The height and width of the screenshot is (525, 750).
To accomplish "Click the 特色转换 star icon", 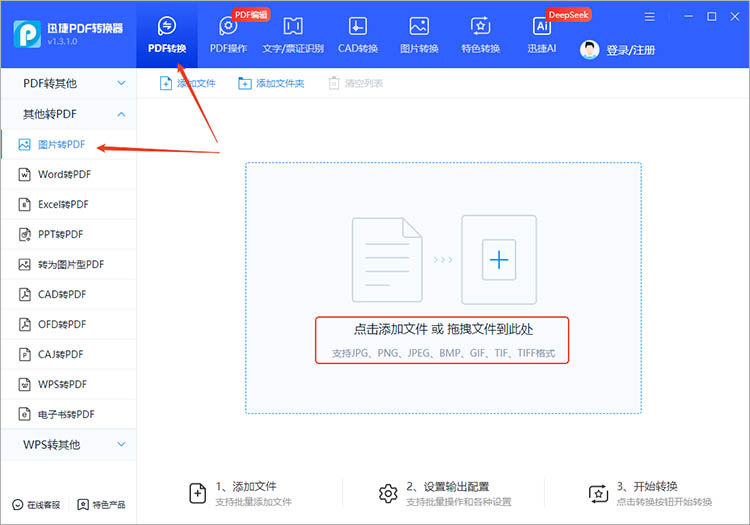I will [480, 26].
